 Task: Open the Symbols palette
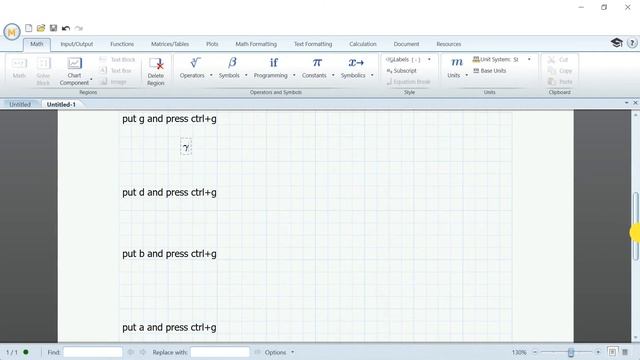[229, 67]
